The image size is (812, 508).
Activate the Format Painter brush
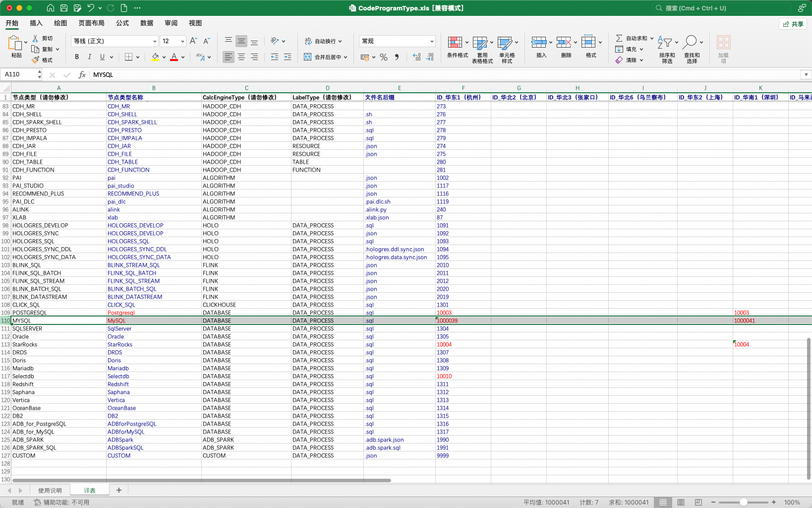click(x=36, y=60)
